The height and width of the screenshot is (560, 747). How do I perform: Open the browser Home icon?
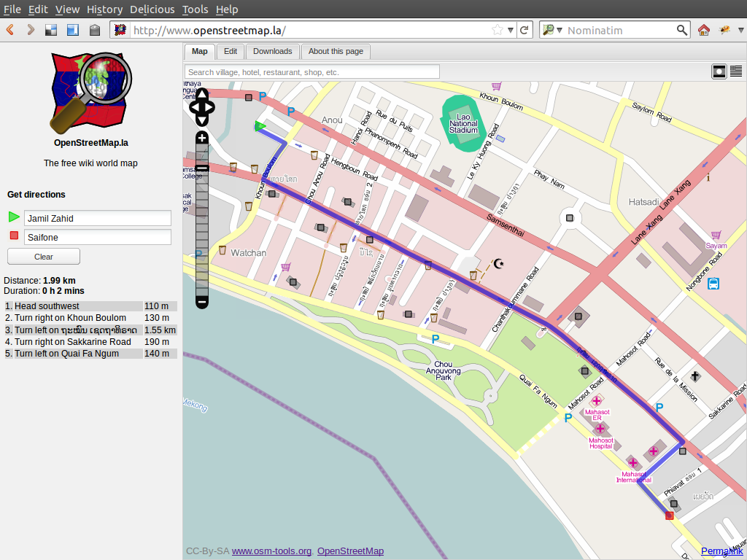coord(703,30)
